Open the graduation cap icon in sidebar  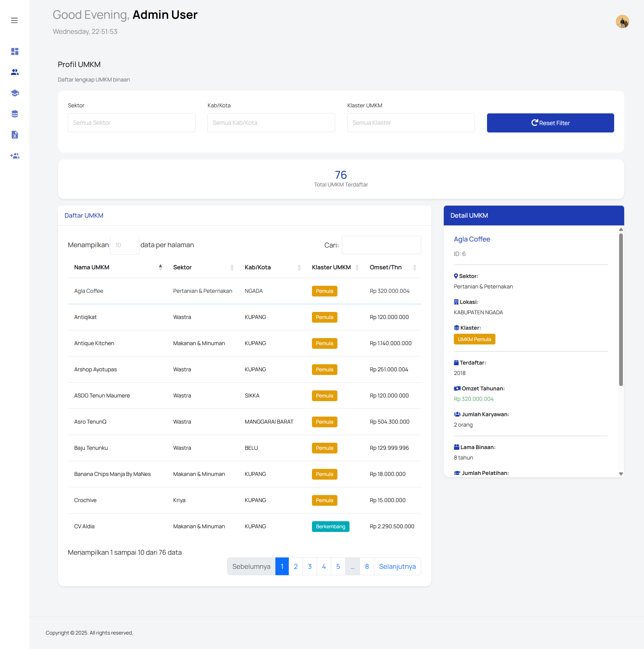click(14, 93)
